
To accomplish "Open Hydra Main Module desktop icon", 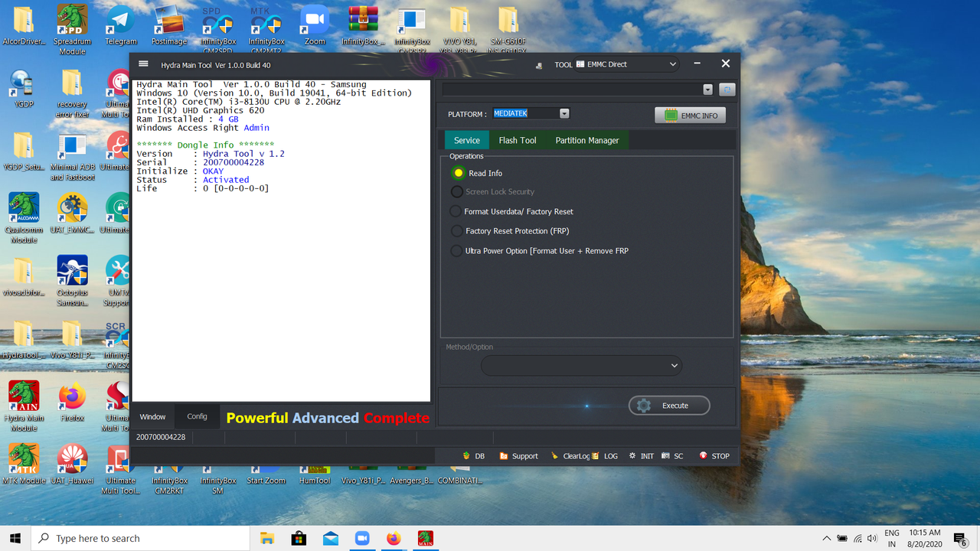I will tap(24, 406).
